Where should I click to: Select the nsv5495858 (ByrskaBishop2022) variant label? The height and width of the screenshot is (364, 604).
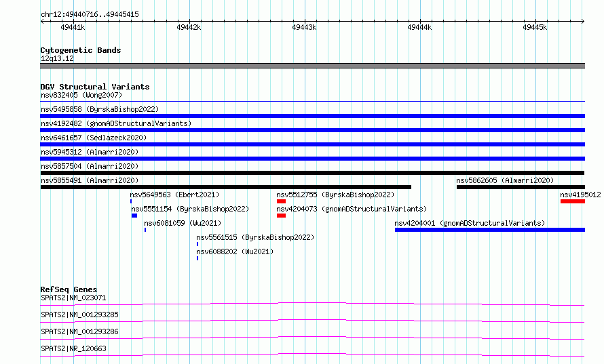click(100, 109)
